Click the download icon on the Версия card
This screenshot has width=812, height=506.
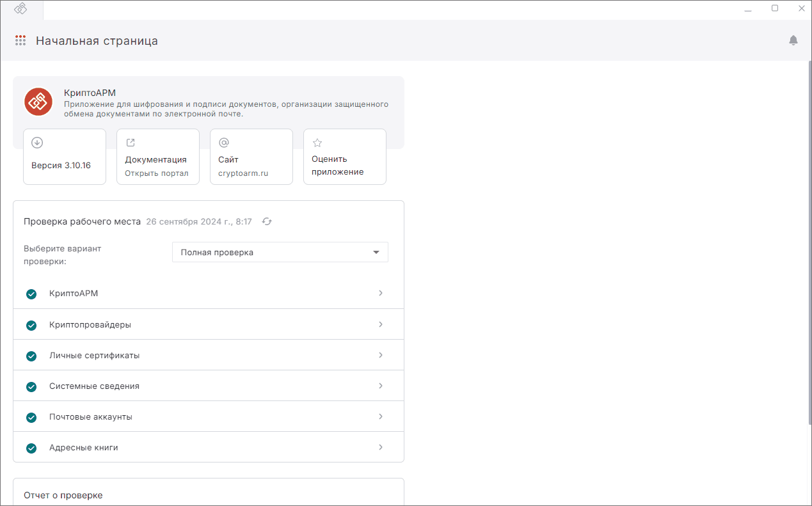[x=37, y=143]
